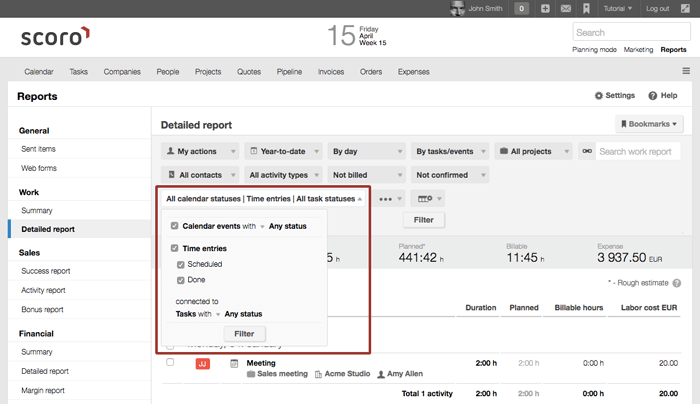Open Activity report in Sales
Viewport: 700px width, 404px height.
pyautogui.click(x=43, y=290)
